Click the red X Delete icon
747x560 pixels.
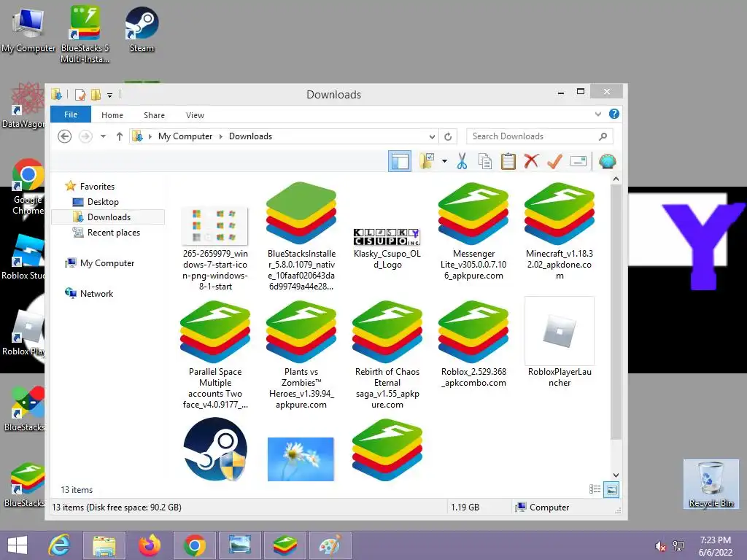(x=531, y=161)
